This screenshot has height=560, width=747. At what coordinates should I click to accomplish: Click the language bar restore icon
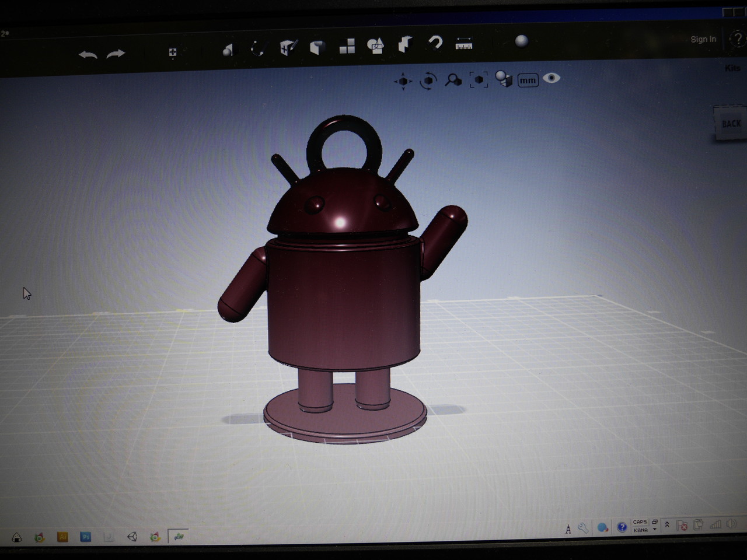[655, 521]
